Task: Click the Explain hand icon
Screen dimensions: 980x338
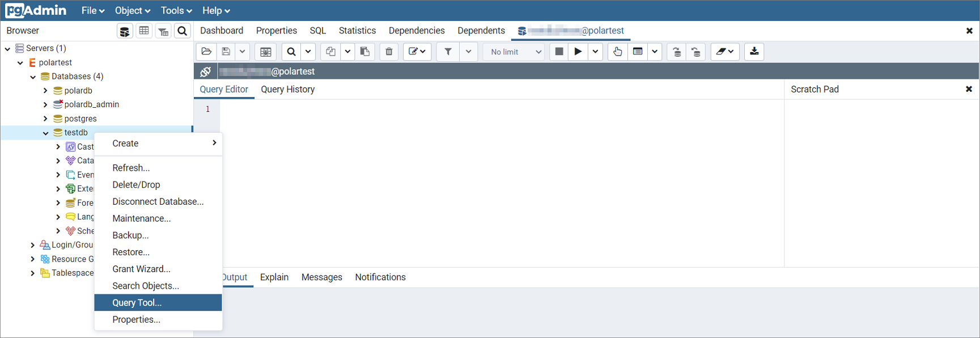Action: [617, 52]
